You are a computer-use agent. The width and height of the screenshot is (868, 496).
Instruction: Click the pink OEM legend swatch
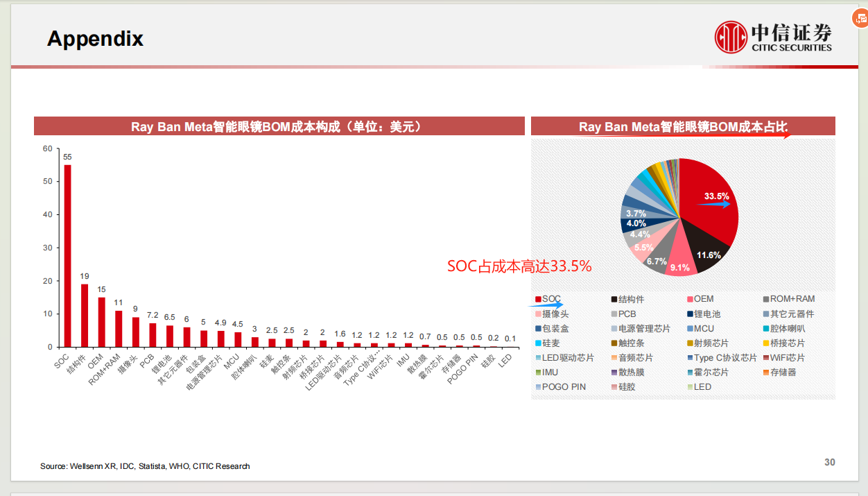pyautogui.click(x=689, y=300)
